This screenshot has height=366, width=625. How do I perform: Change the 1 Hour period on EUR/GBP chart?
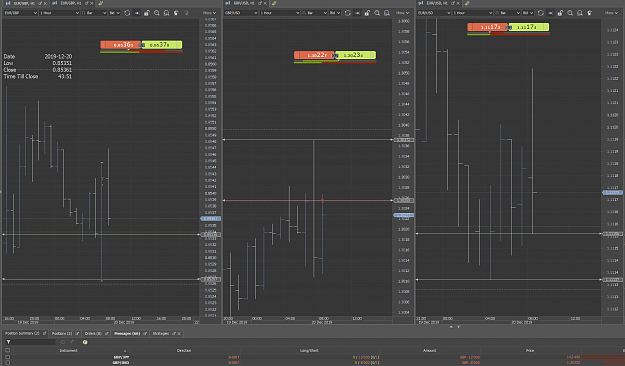[60, 13]
